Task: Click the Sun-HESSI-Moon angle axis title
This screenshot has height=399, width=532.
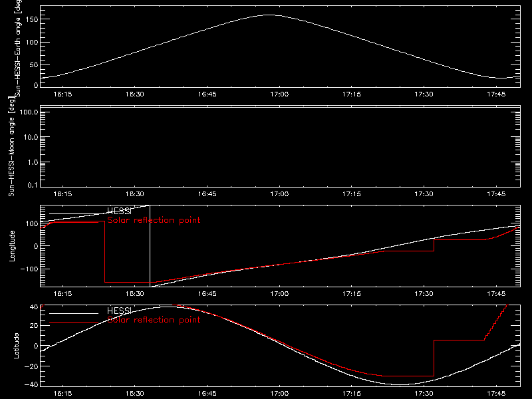Action: (x=11, y=146)
